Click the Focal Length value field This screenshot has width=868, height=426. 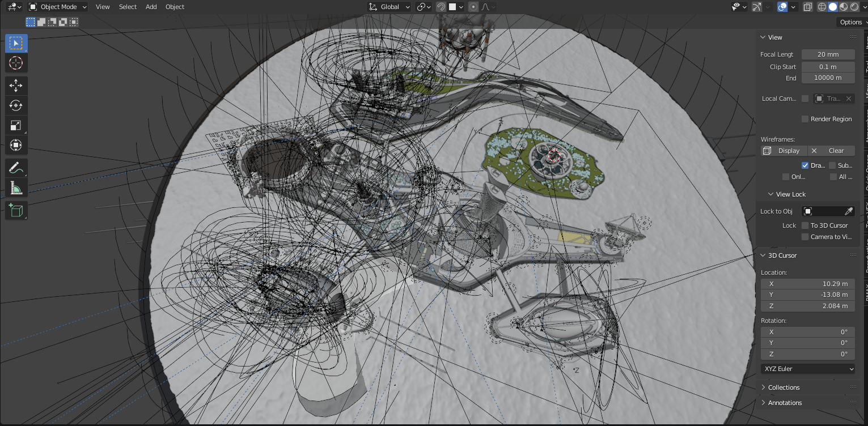(x=828, y=54)
